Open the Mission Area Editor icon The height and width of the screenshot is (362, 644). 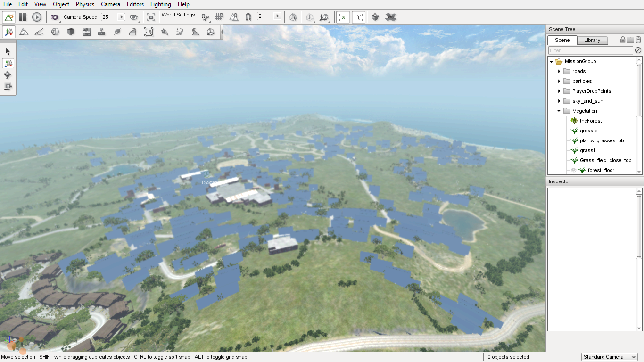[x=149, y=32]
